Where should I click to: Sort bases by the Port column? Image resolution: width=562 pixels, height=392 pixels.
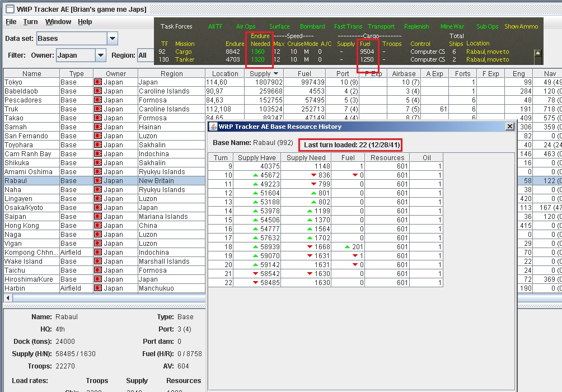(342, 73)
